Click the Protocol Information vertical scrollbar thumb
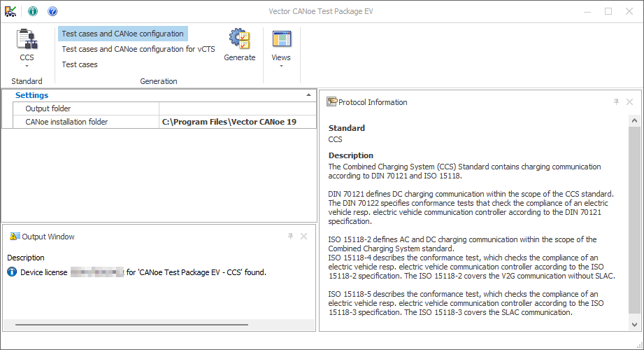Screen dimensions: 644x350 click(x=634, y=220)
